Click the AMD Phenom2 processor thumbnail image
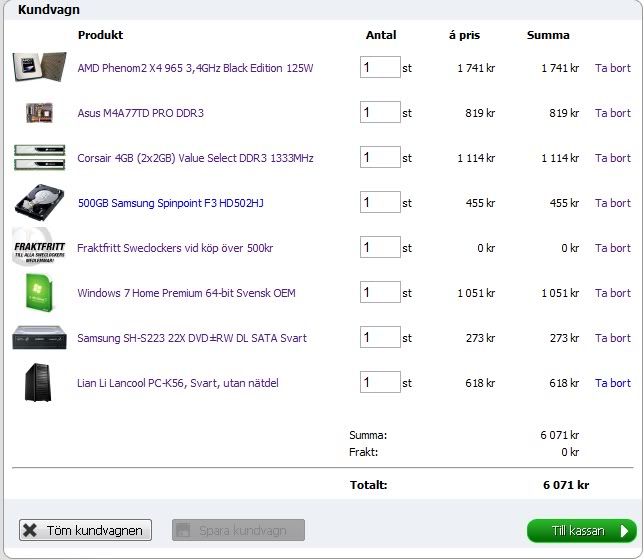Screen dimensions: 644x560 click(x=39, y=68)
